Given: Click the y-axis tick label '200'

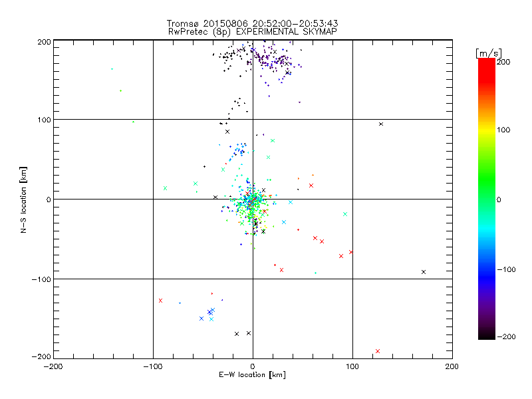Looking at the screenshot, I should (44, 42).
